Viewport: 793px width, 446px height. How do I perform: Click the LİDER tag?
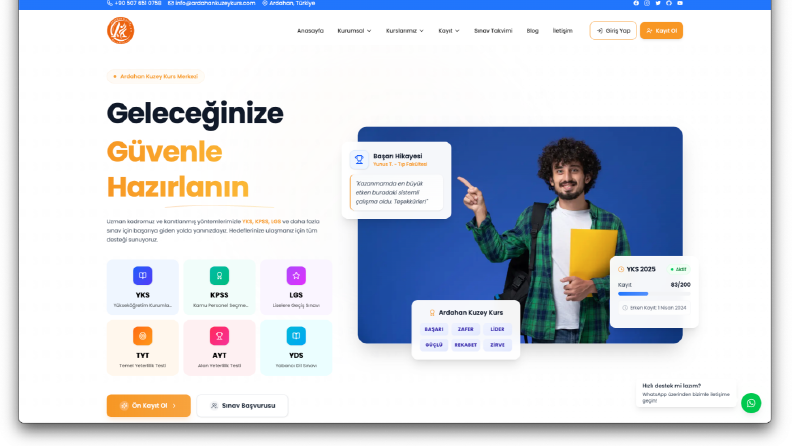[498, 329]
